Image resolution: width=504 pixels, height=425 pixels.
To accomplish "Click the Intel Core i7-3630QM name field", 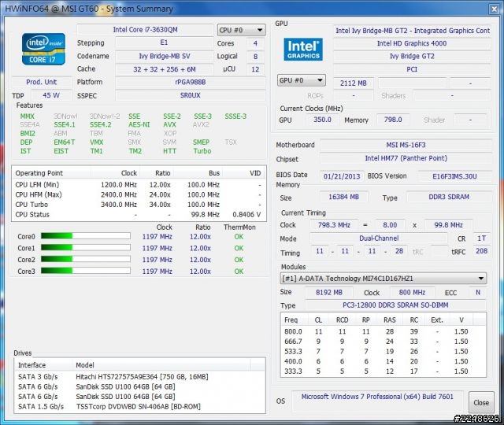I will [145, 30].
